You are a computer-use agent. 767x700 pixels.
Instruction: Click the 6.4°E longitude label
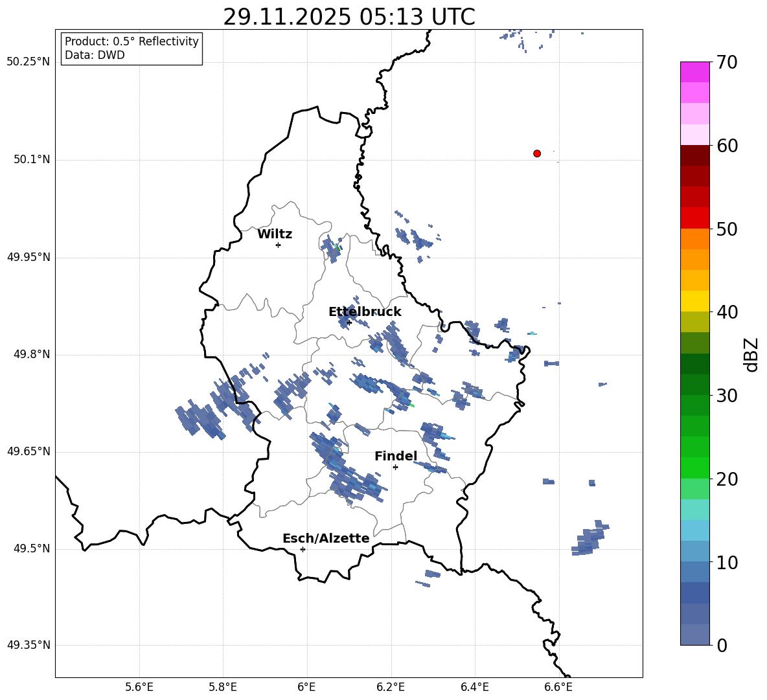tap(474, 687)
